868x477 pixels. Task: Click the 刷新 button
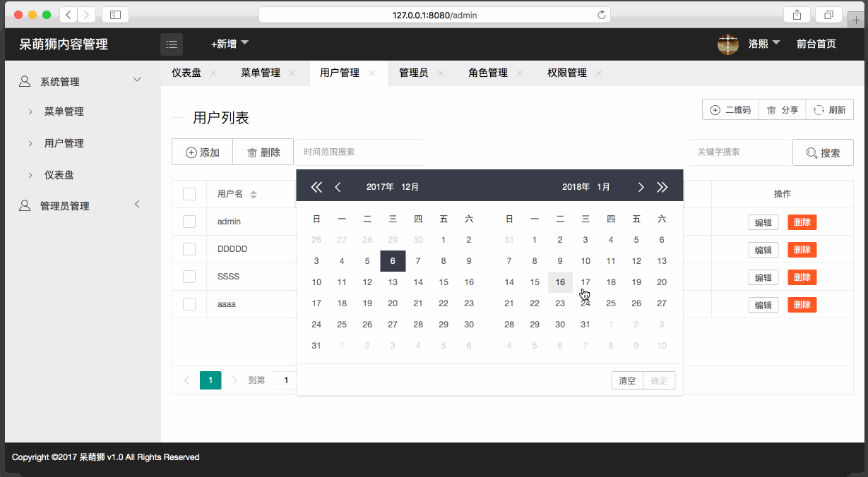pyautogui.click(x=829, y=109)
